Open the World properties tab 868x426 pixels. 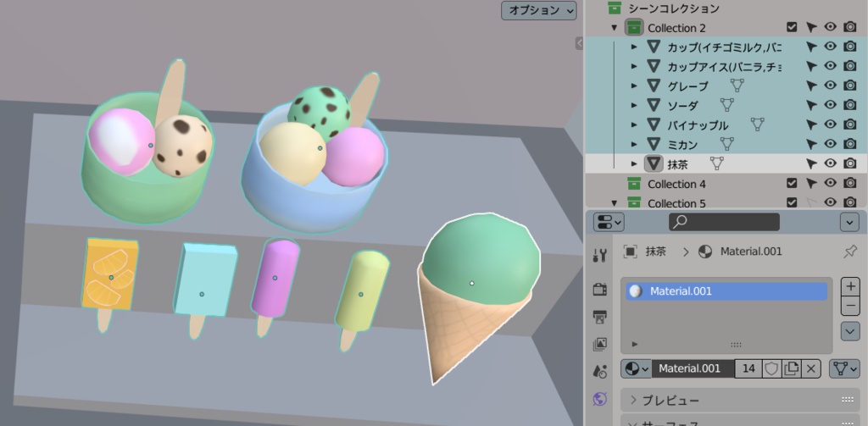pos(599,398)
